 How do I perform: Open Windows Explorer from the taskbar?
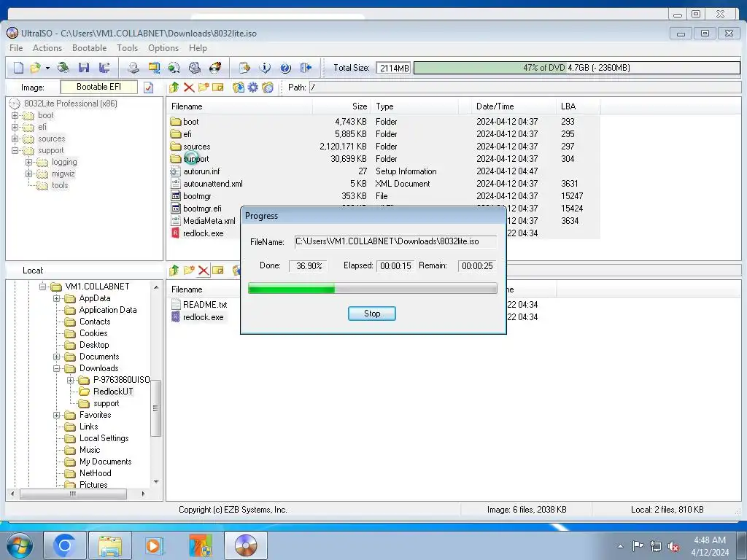[x=110, y=545]
